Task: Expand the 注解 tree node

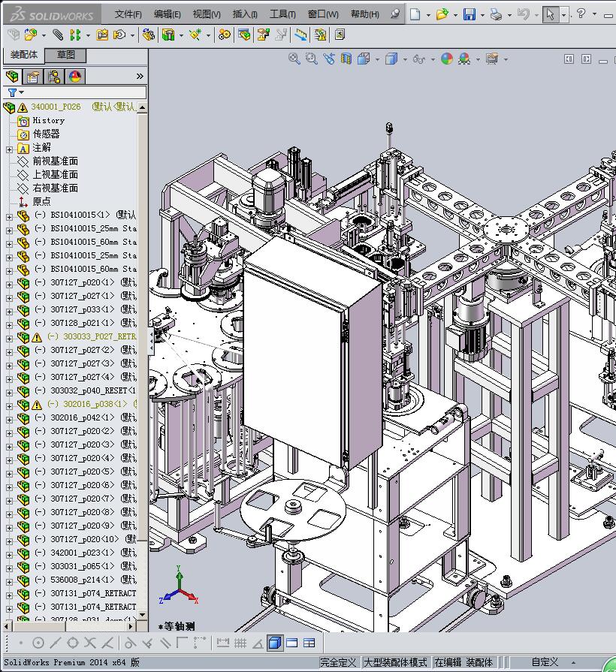Action: click(x=10, y=149)
